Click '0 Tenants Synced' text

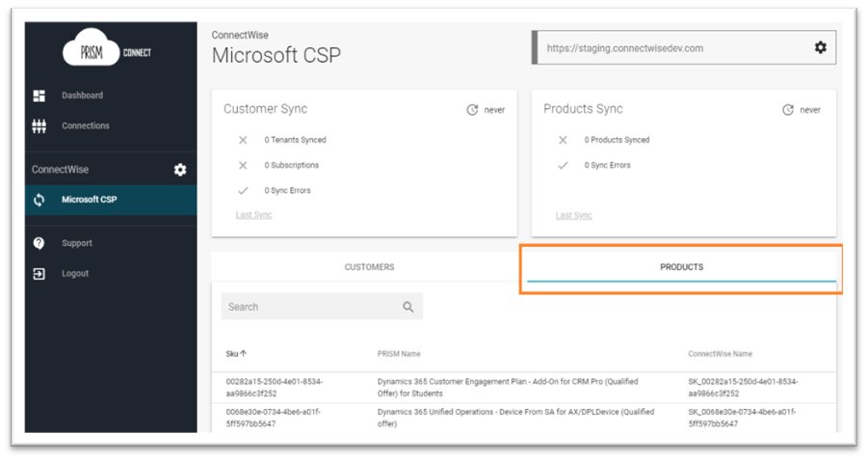click(295, 140)
